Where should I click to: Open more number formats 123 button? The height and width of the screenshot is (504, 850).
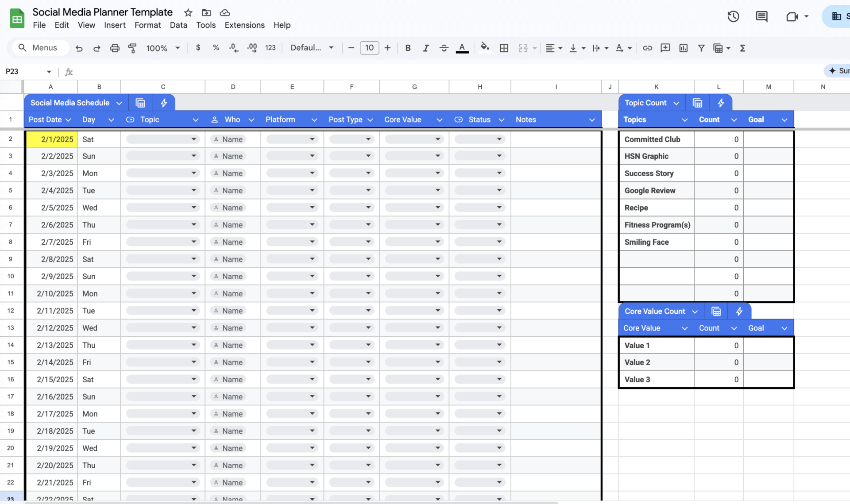coord(270,48)
